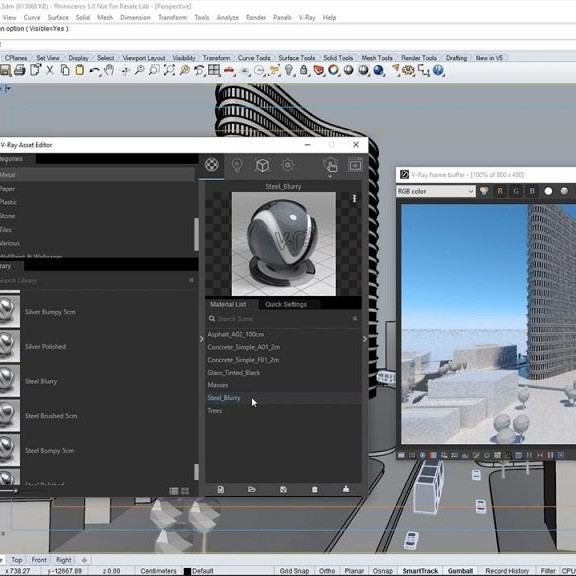The height and width of the screenshot is (576, 576).
Task: Click the light bulb Hide Objects icon
Action: [x=289, y=70]
